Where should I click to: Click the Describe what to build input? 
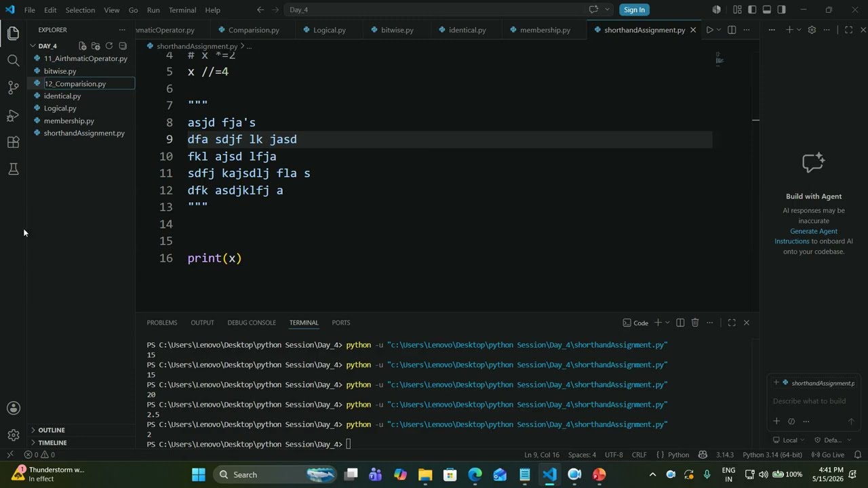[x=813, y=401]
